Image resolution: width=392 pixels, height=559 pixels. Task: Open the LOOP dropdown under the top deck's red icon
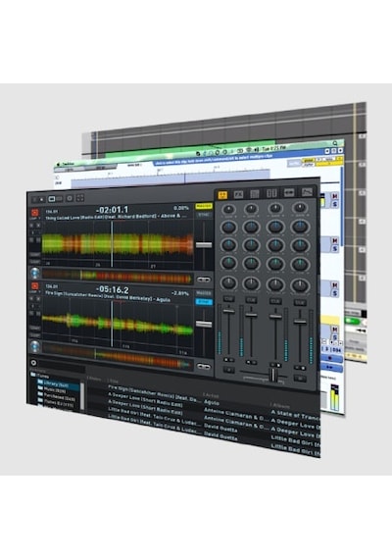35,218
